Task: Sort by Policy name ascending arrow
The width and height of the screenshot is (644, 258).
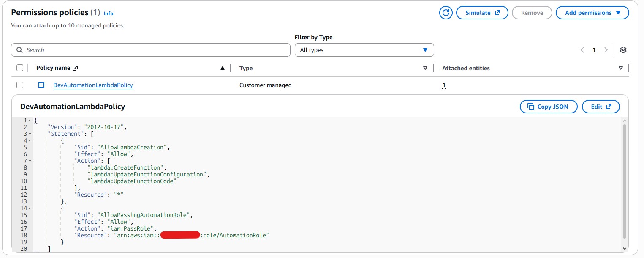Action: point(223,68)
